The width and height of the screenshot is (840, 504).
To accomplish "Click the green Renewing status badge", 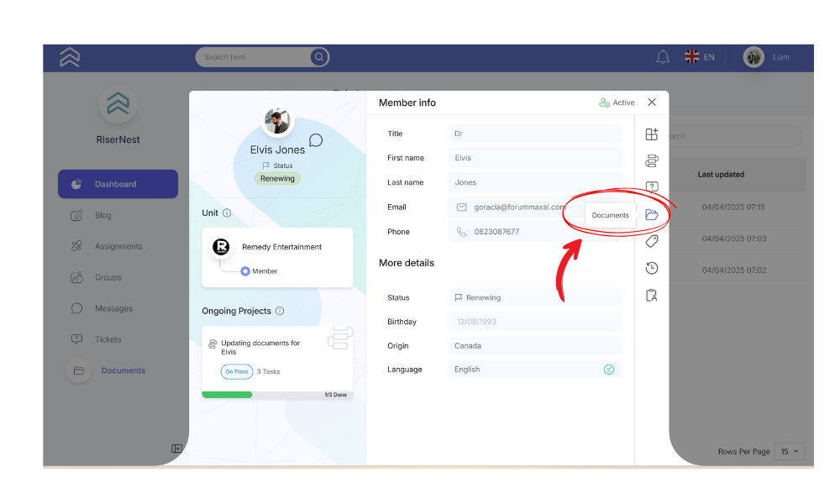I will [x=277, y=178].
